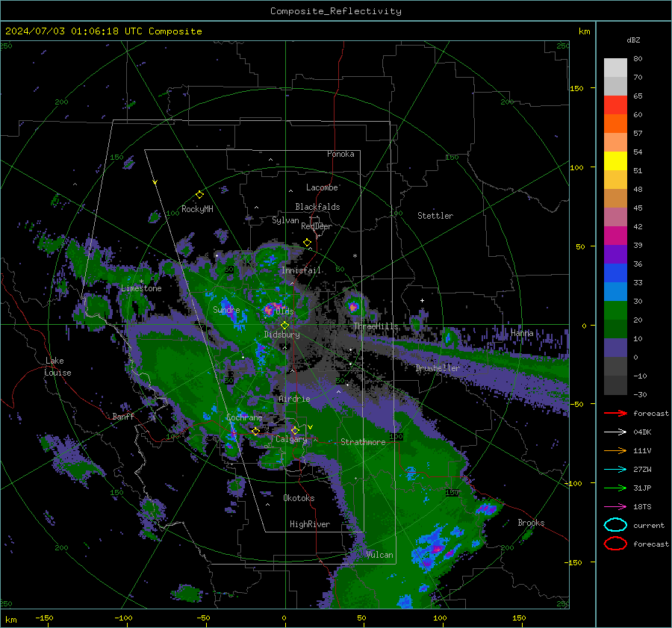Image resolution: width=672 pixels, height=628 pixels.
Task: Click the green 31JP arrow in legend
Action: (615, 488)
